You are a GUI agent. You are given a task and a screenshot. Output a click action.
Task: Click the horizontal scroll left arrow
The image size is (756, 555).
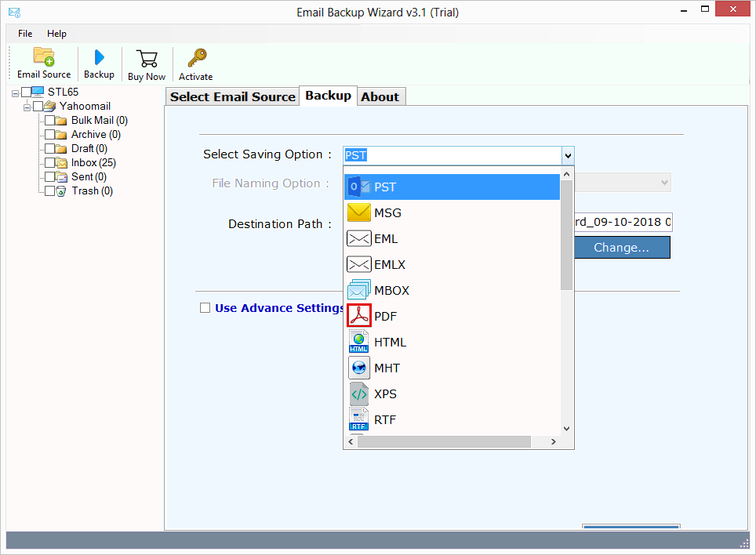pyautogui.click(x=351, y=442)
